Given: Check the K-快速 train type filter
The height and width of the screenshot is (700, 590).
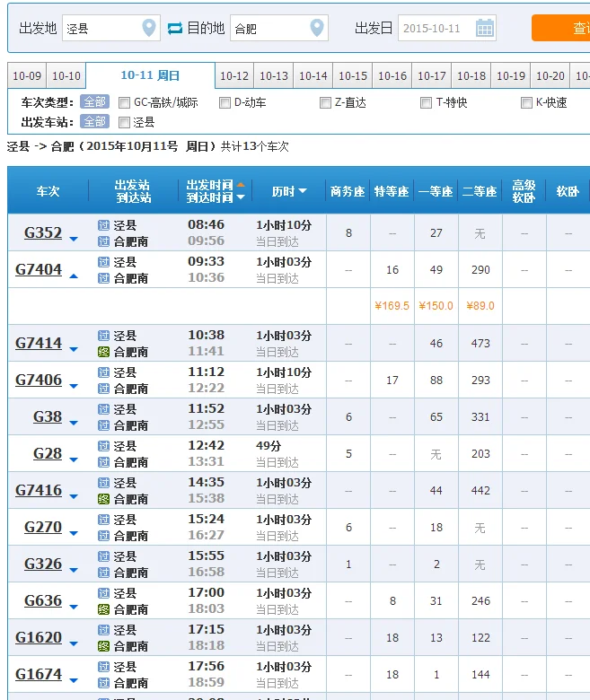Looking at the screenshot, I should pyautogui.click(x=526, y=103).
